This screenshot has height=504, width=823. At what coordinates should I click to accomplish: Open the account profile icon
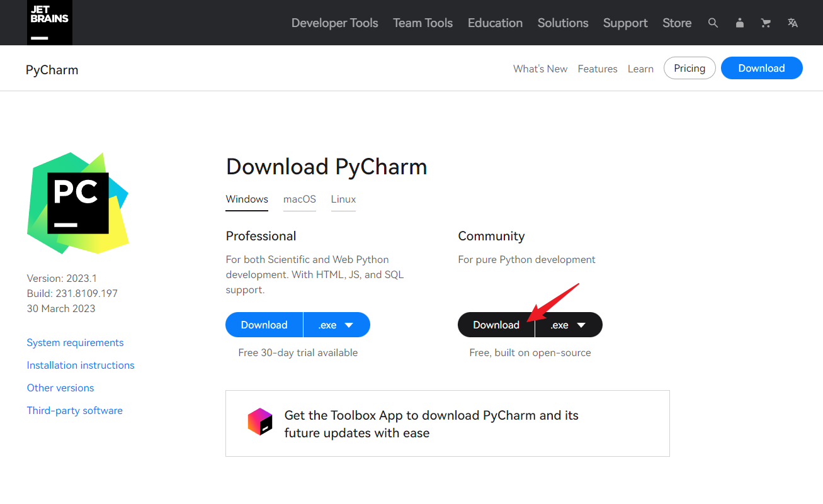[x=740, y=23]
